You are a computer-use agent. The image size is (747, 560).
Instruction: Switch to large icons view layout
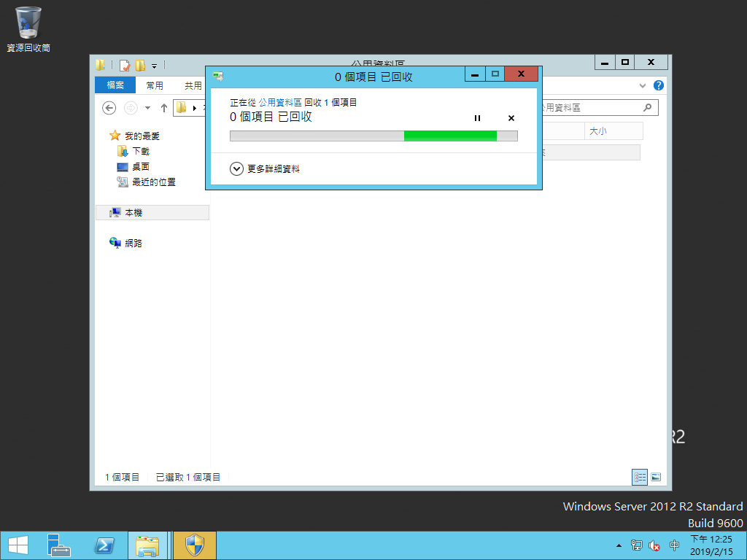click(x=656, y=477)
